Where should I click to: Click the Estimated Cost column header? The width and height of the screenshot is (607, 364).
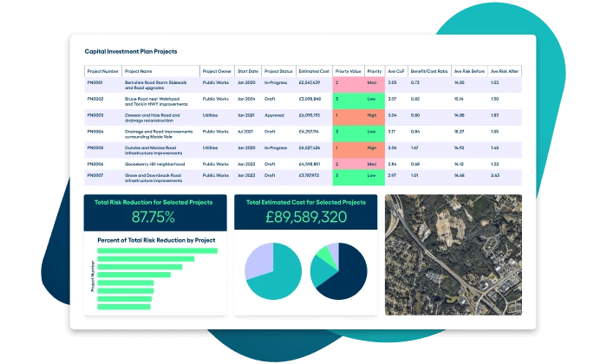point(314,71)
